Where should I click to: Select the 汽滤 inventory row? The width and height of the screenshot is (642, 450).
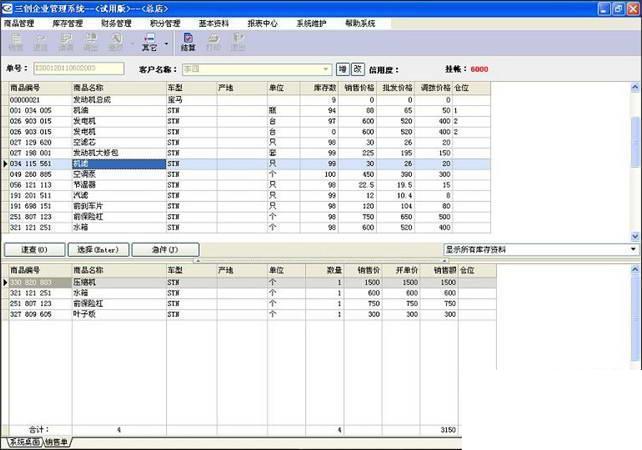[x=249, y=196]
